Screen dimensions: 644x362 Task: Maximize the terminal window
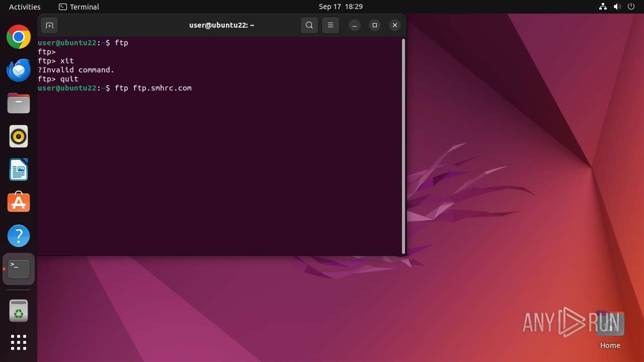(x=375, y=25)
